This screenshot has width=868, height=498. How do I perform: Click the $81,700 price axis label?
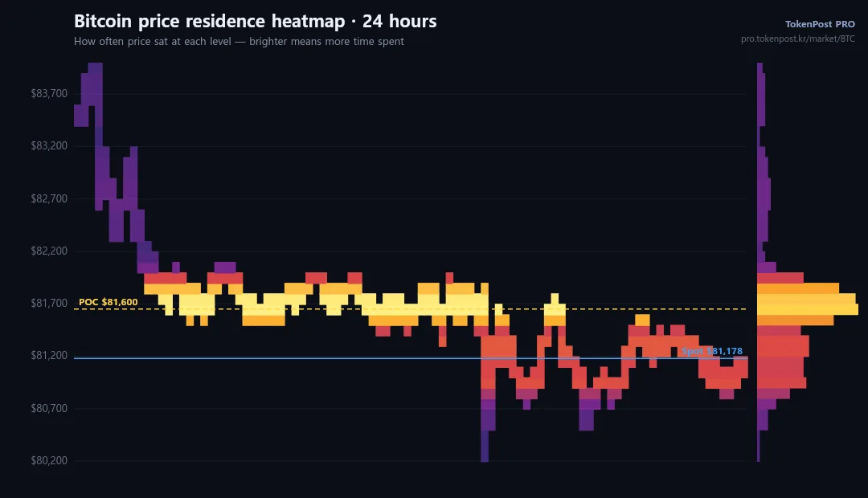[49, 304]
